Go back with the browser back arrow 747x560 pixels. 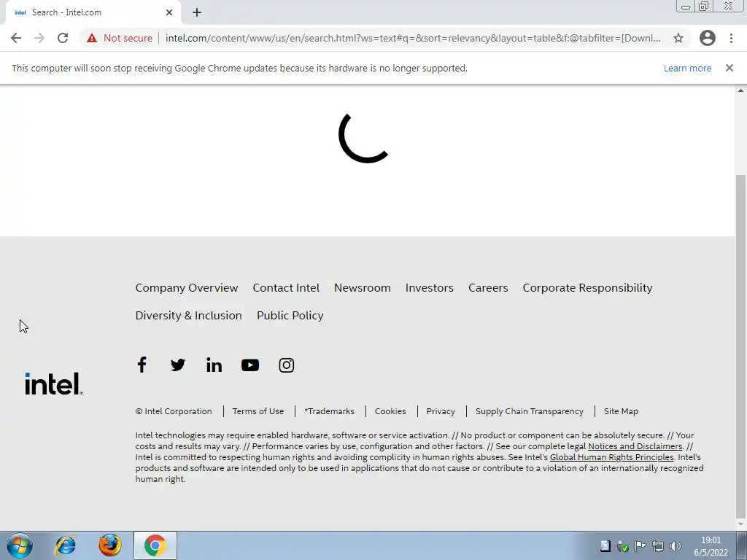[16, 38]
